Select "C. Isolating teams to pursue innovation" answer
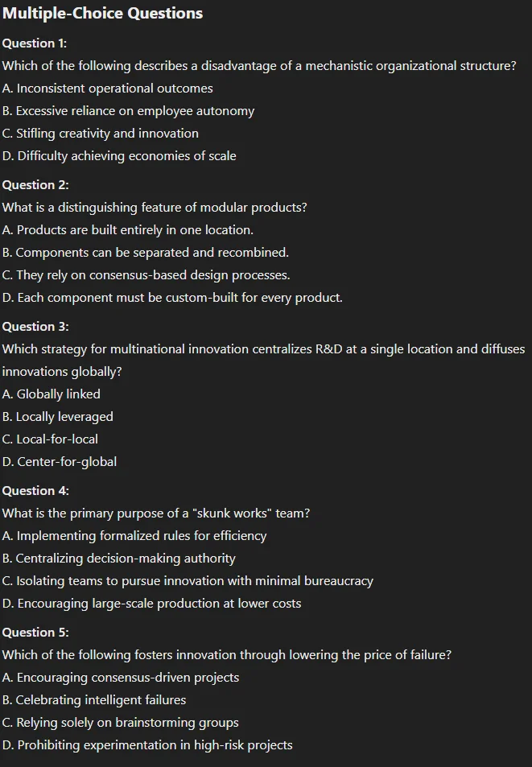This screenshot has height=767, width=532. point(188,581)
